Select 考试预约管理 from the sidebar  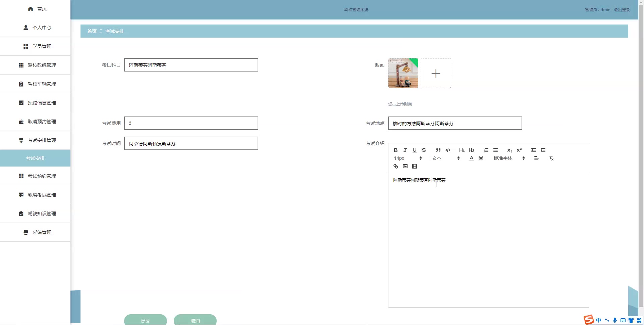point(42,176)
